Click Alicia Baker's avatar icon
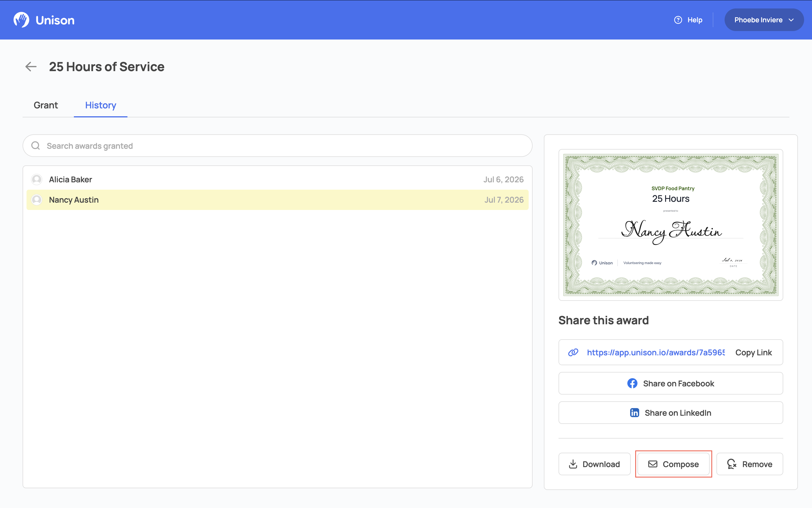Screen dimensions: 812x508 (37, 179)
